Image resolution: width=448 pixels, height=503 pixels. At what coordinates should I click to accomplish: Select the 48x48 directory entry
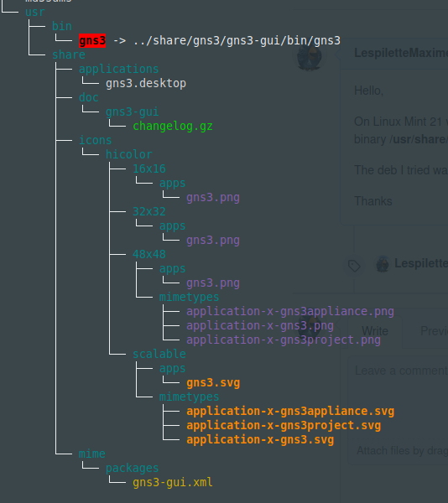coord(149,254)
